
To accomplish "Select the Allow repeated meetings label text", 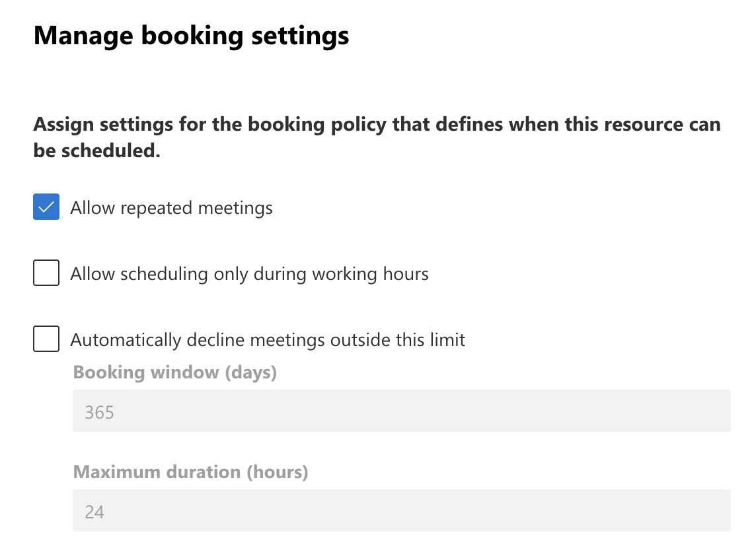I will 172,208.
